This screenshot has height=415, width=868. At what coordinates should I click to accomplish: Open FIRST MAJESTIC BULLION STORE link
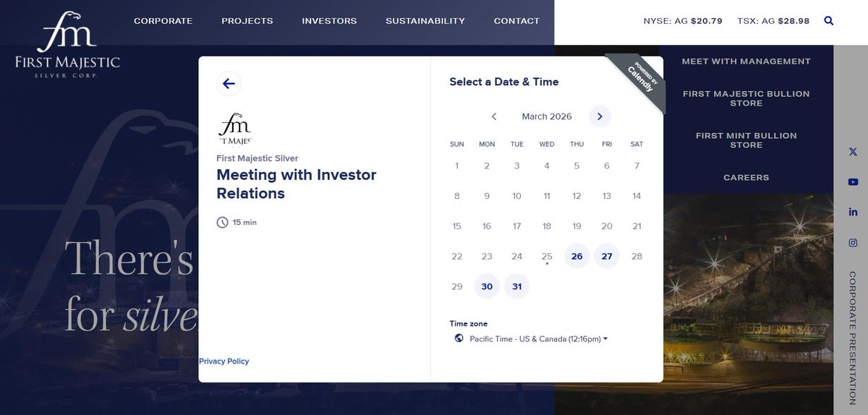(746, 98)
